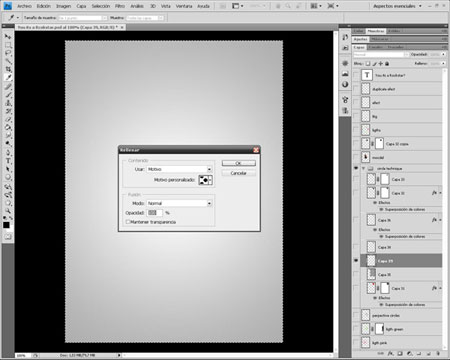This screenshot has width=450, height=360.
Task: Close the open document tab
Action: 122,27
